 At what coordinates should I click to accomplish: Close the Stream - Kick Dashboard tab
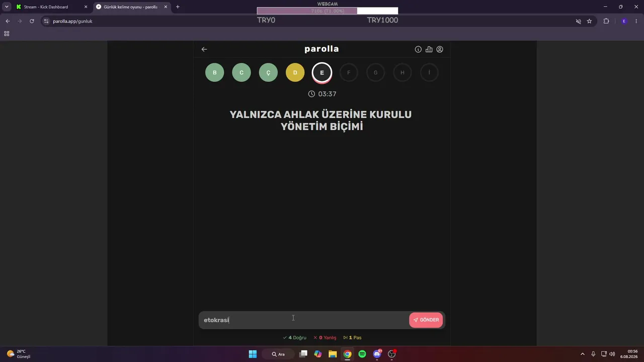pyautogui.click(x=86, y=7)
